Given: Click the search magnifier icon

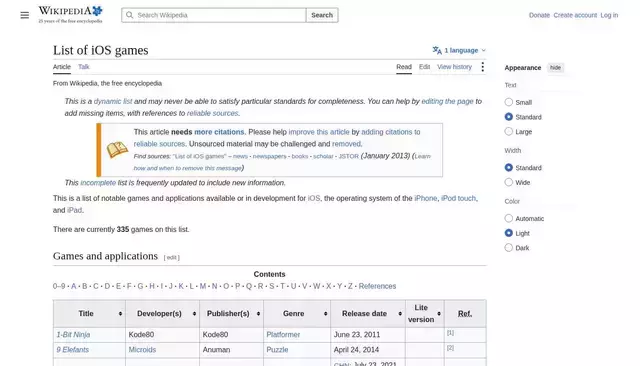Looking at the screenshot, I should tap(129, 15).
